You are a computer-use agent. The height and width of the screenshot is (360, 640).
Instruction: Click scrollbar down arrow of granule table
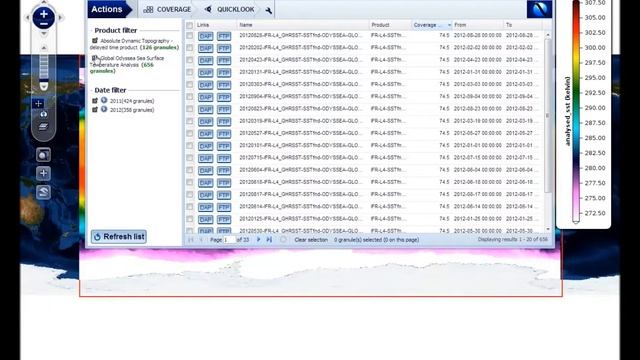[x=547, y=229]
